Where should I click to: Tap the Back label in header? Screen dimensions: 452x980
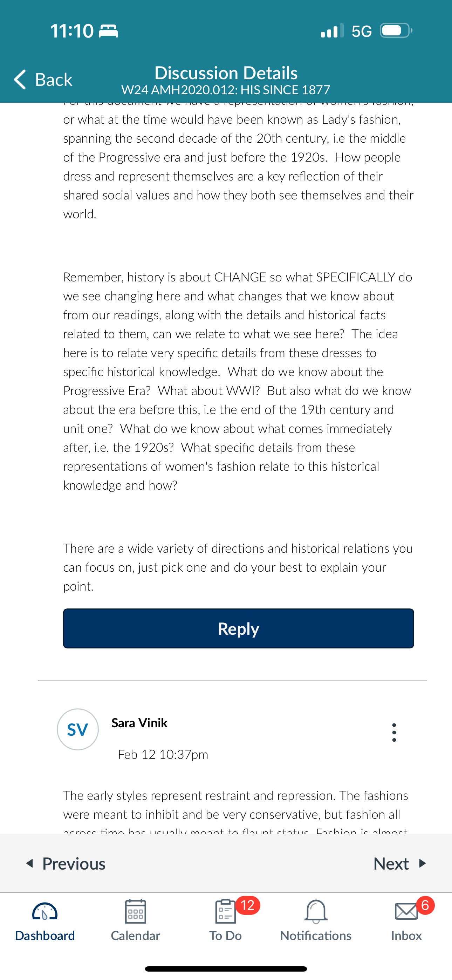[54, 80]
